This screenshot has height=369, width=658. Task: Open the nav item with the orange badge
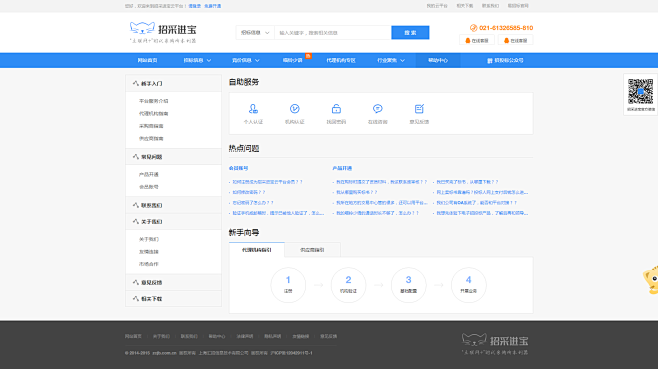pyautogui.click(x=292, y=60)
